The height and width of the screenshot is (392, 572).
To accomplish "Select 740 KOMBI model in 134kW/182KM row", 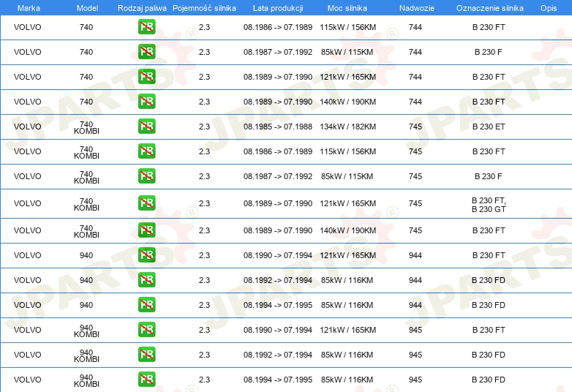I will [x=86, y=128].
